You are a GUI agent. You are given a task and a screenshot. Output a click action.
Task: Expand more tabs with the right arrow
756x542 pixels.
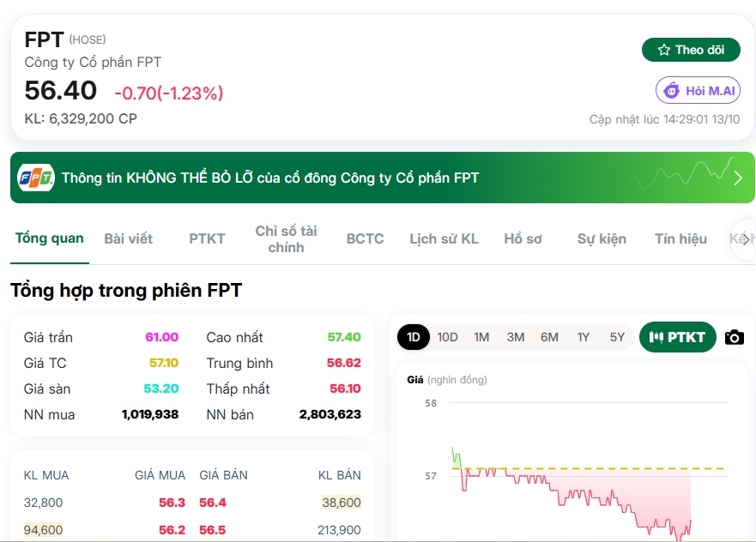click(x=745, y=239)
